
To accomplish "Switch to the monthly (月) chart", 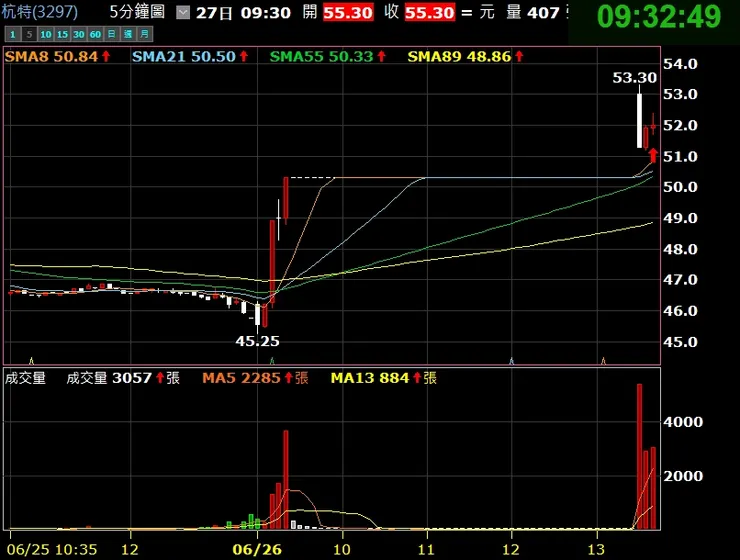I will point(144,34).
